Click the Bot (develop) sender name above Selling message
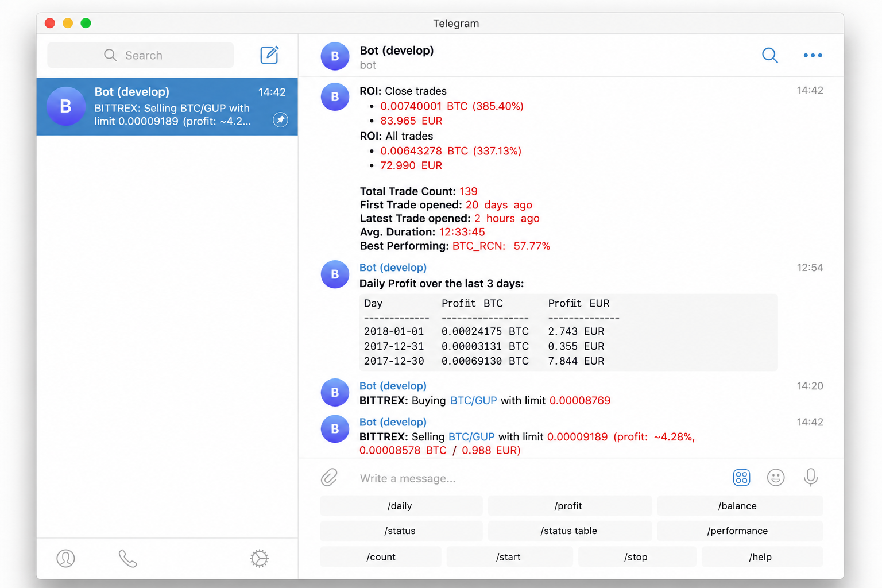882x588 pixels. pos(393,422)
